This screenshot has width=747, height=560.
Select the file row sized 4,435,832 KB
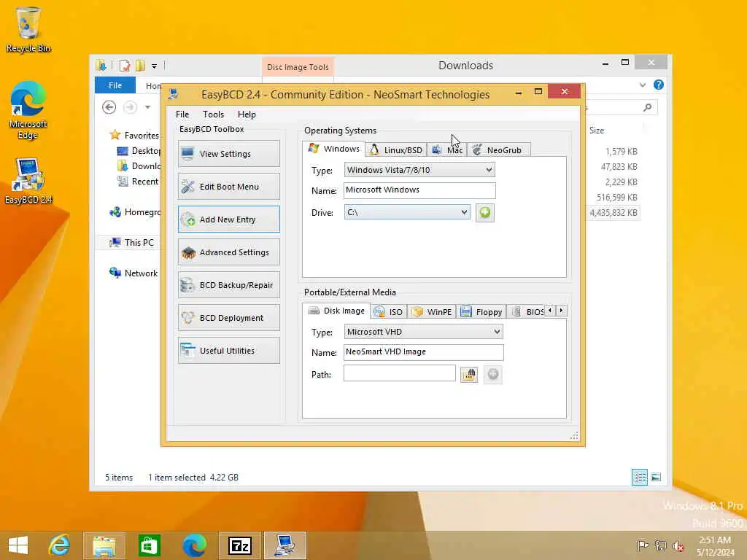[613, 212]
